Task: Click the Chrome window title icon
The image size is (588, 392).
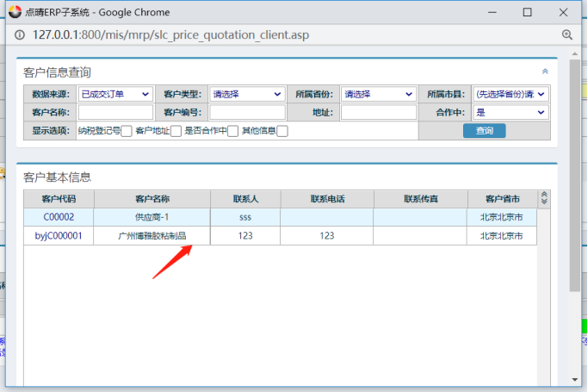Action: pos(14,12)
